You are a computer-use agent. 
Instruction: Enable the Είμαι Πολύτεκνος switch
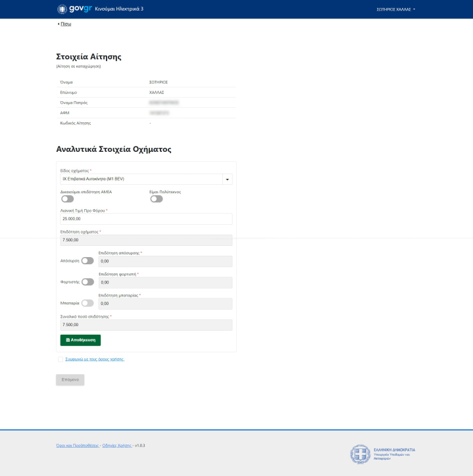click(x=156, y=199)
